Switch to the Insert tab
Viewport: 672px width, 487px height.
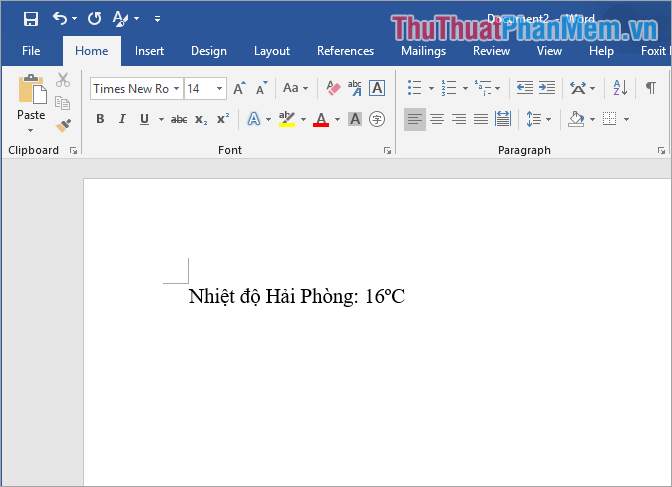click(149, 51)
